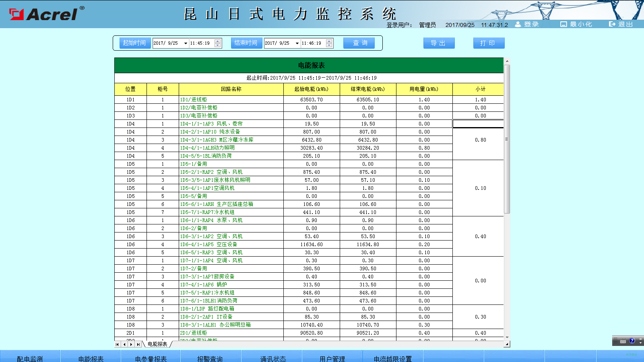Click the 1D8-3/1-1ALH1 办公照明总箱 cell

[x=231, y=325]
